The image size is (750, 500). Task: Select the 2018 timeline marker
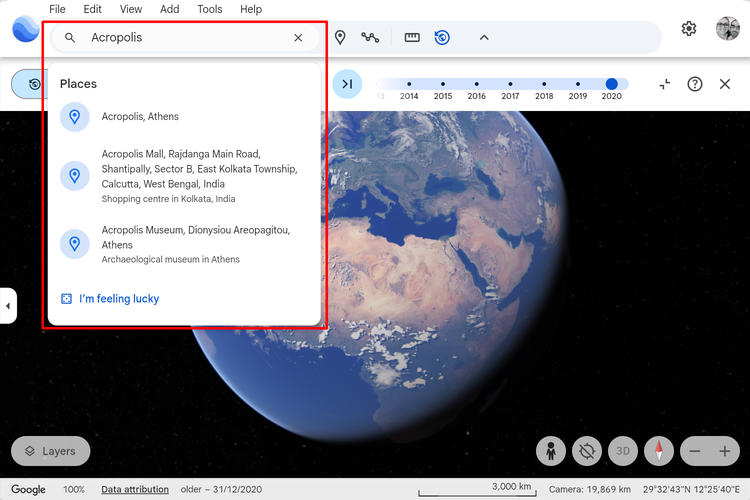tap(544, 84)
